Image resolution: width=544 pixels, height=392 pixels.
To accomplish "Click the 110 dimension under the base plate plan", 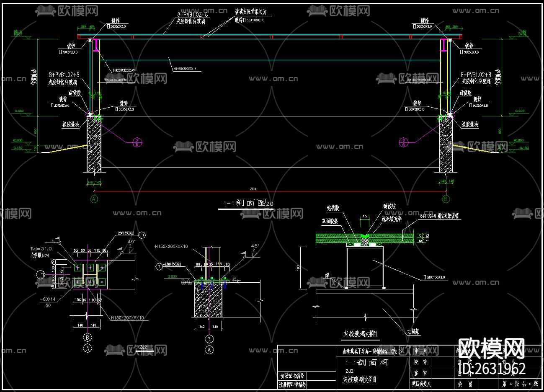I will coord(93,300).
